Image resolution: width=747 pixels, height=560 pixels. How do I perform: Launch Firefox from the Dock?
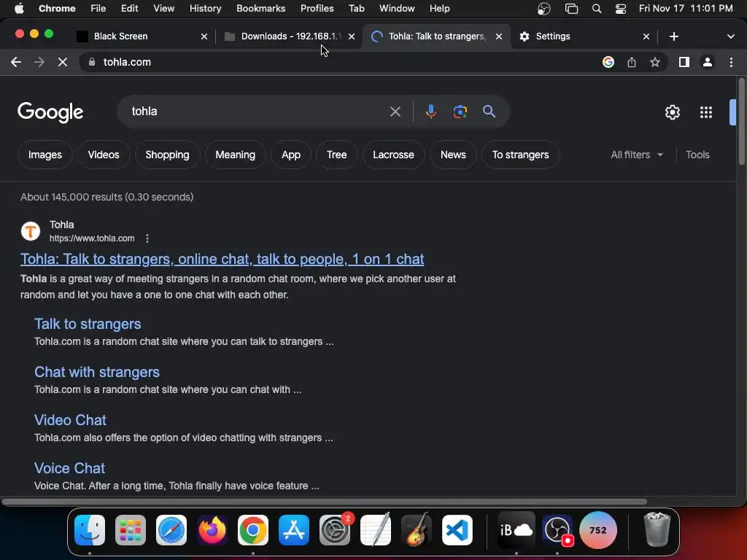[x=212, y=530]
